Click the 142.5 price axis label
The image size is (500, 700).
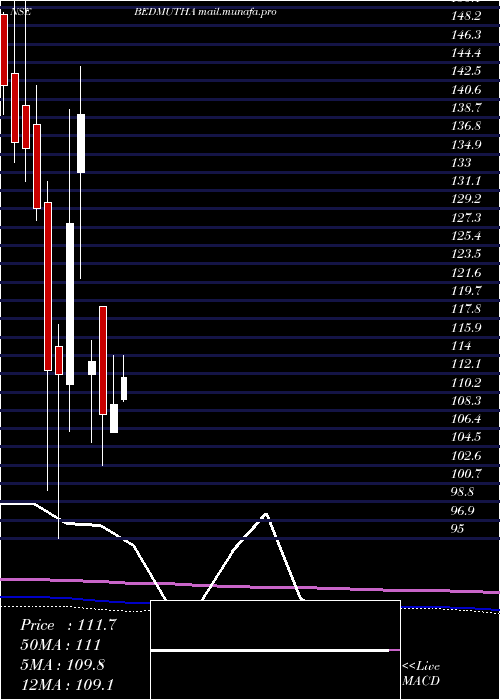coord(466,71)
